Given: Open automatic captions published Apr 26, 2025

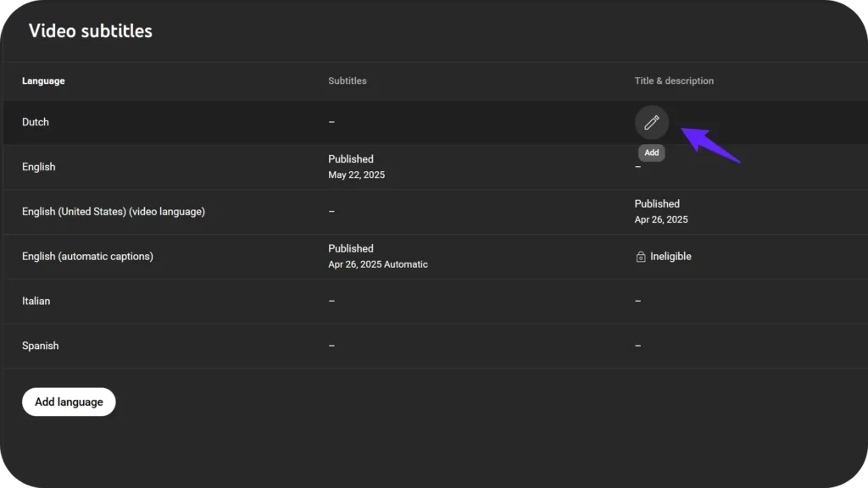Looking at the screenshot, I should pyautogui.click(x=351, y=249).
